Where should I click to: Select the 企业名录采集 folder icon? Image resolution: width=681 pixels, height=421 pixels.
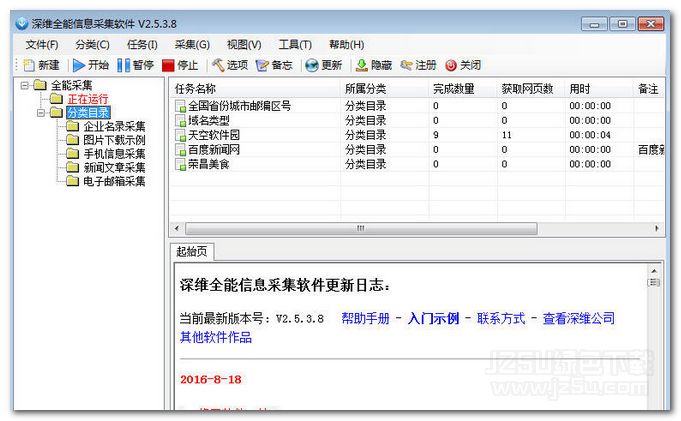pyautogui.click(x=72, y=126)
